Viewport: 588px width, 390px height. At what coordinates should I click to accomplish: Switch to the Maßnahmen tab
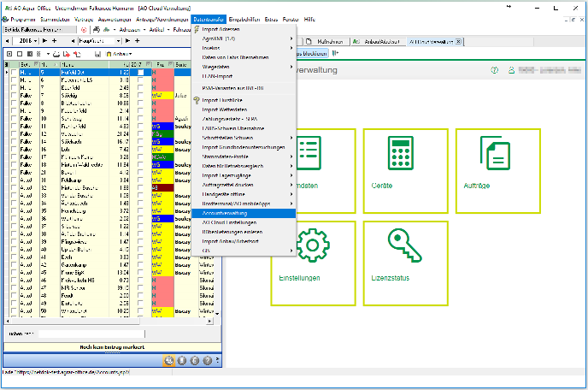[x=326, y=42]
